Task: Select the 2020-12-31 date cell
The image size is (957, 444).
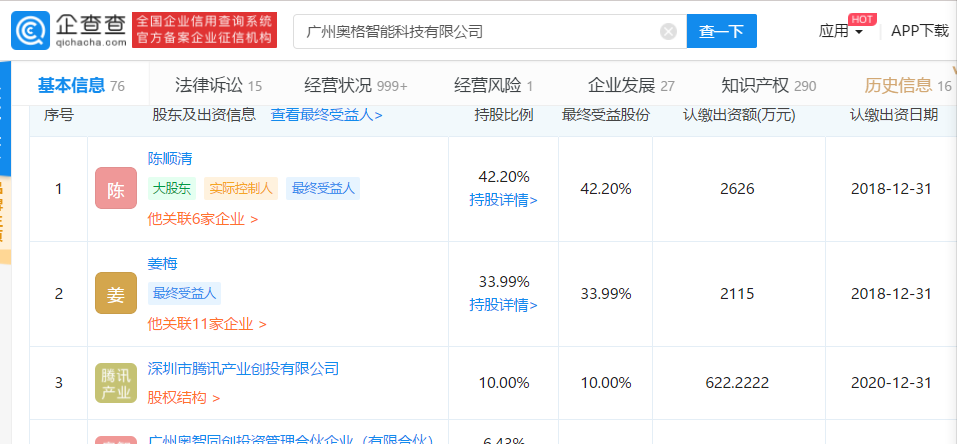Action: pos(891,383)
